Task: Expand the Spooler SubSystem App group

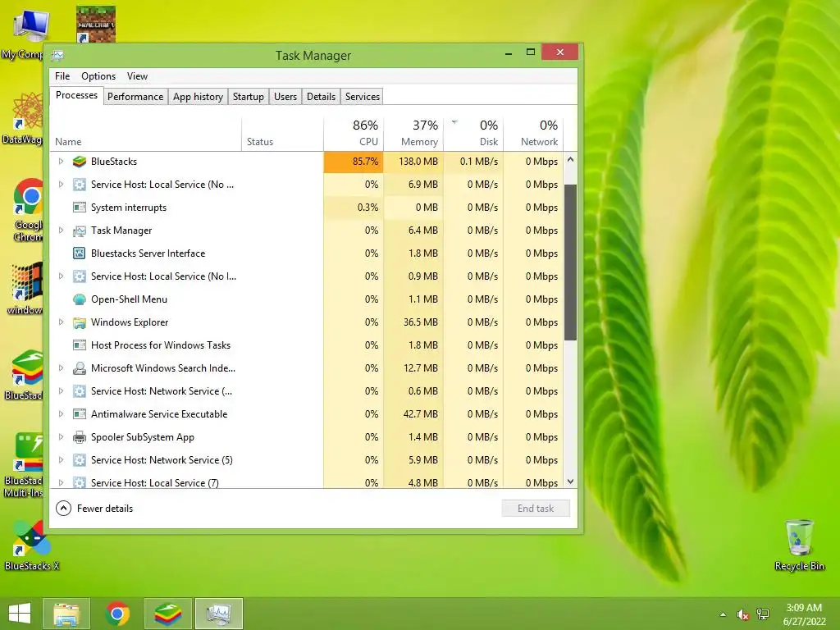Action: coord(61,437)
